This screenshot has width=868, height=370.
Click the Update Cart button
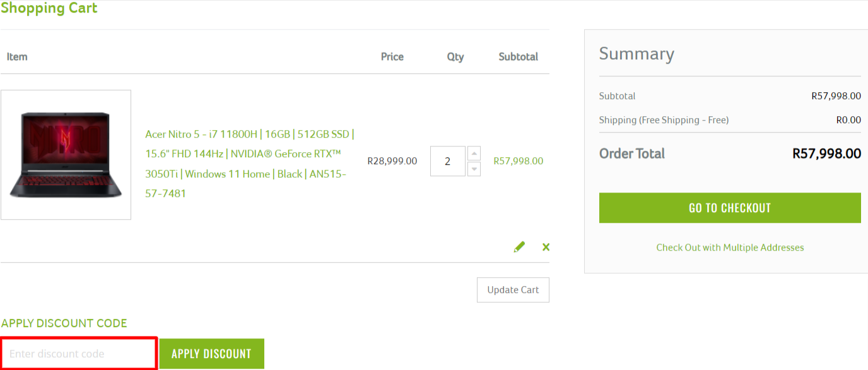(x=512, y=289)
